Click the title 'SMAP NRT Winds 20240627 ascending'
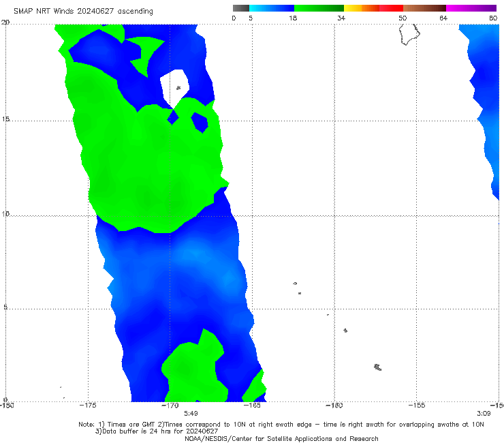Image resolution: width=504 pixels, height=443 pixels. [x=83, y=12]
